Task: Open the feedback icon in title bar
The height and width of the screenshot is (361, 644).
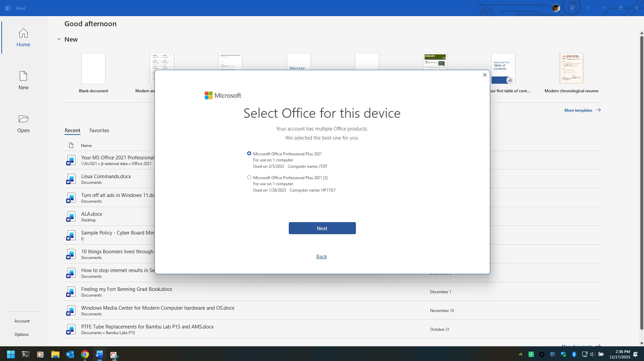Action: 572,8
